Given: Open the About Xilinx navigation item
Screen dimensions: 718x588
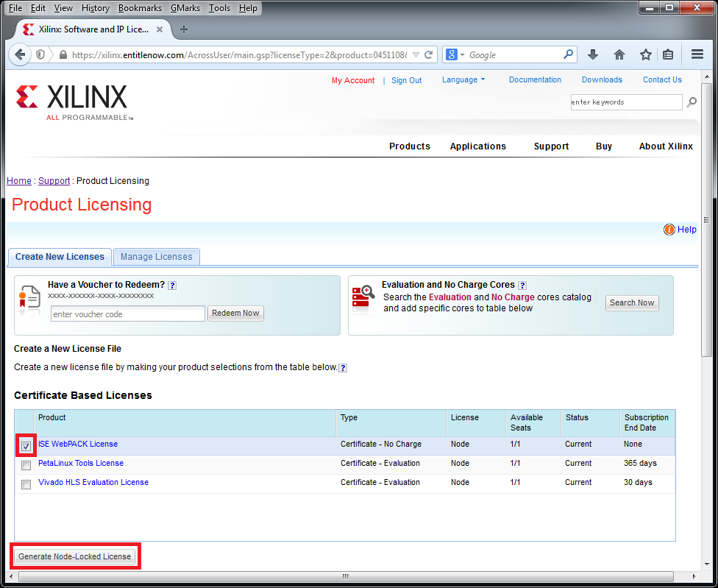Looking at the screenshot, I should tap(666, 146).
